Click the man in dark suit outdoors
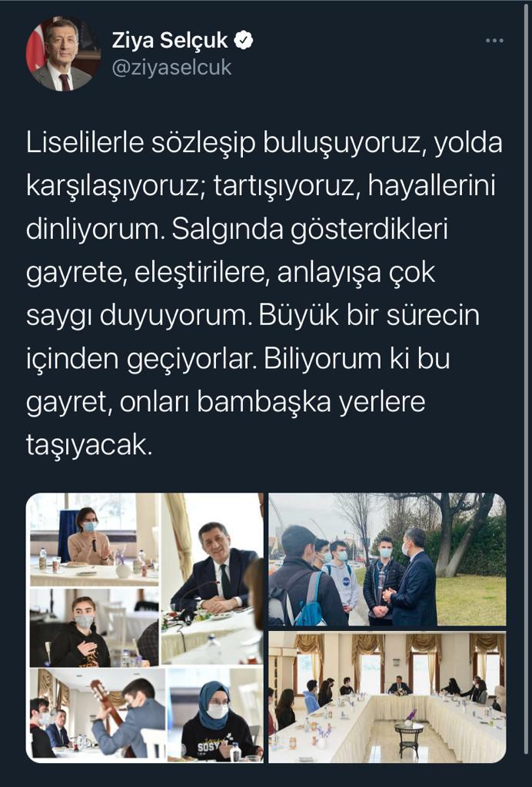The width and height of the screenshot is (532, 787). tap(413, 577)
